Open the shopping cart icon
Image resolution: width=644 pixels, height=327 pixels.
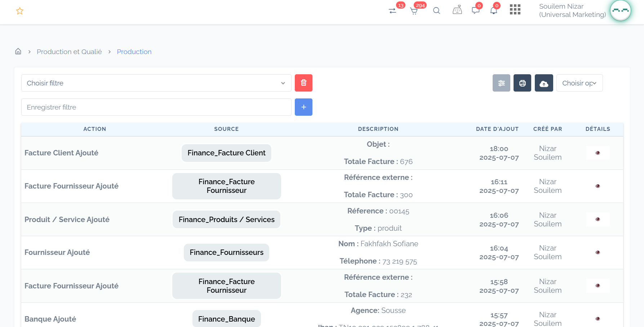coord(414,11)
